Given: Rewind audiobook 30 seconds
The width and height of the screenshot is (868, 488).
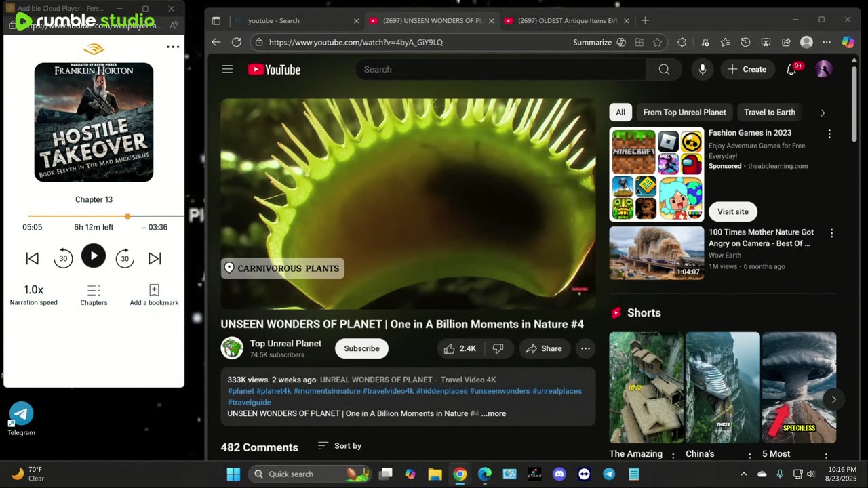Looking at the screenshot, I should [x=63, y=258].
